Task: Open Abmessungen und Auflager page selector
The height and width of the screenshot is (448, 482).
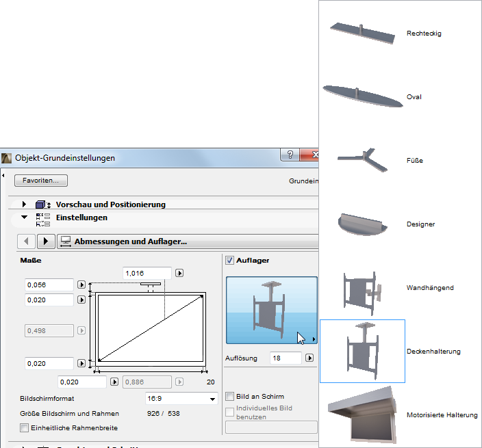Action: point(188,241)
